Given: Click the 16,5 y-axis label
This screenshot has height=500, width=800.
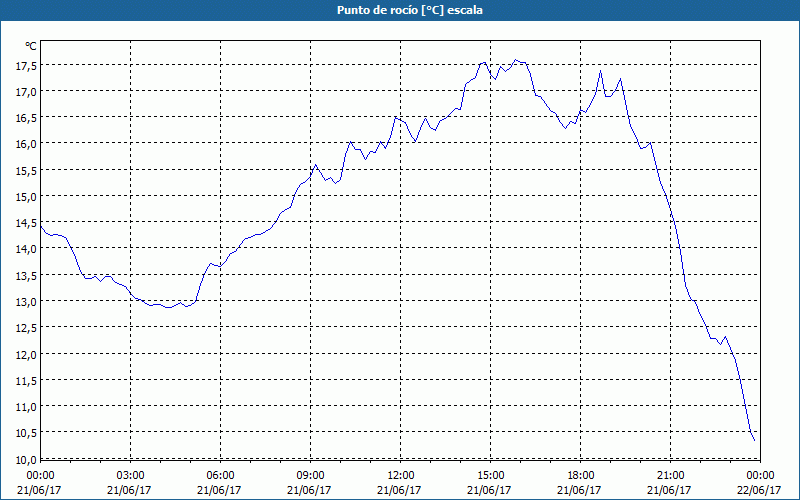Looking at the screenshot, I should pos(26,118).
